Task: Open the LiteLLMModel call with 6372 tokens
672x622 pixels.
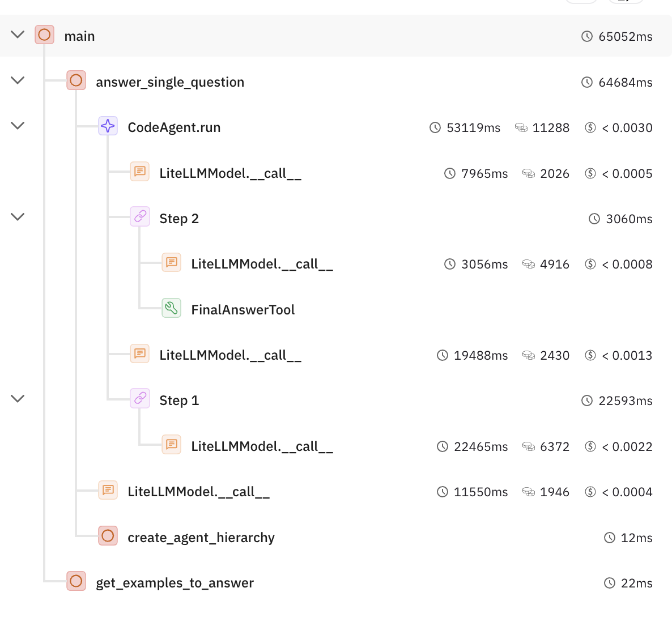Action: click(x=262, y=446)
